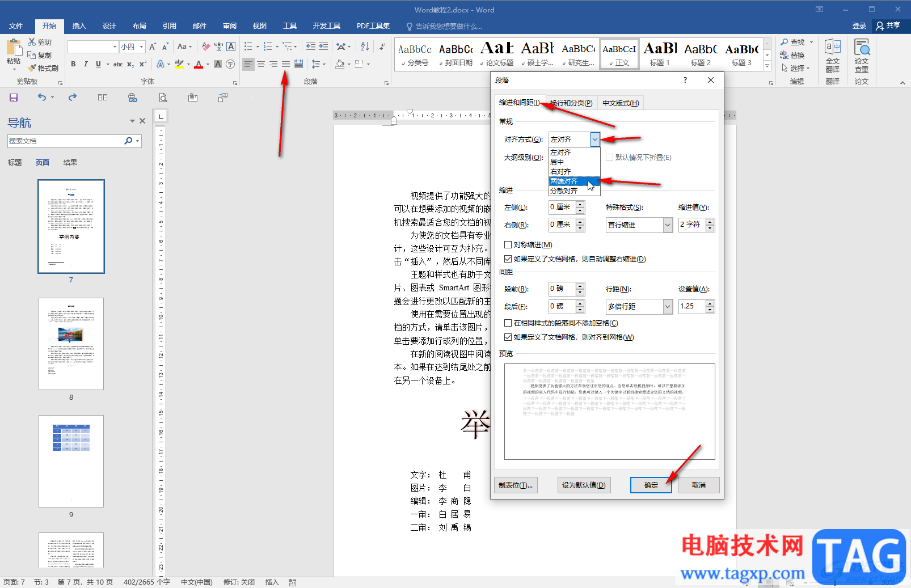Toggle Underline formatting
The image size is (911, 588).
(98, 64)
